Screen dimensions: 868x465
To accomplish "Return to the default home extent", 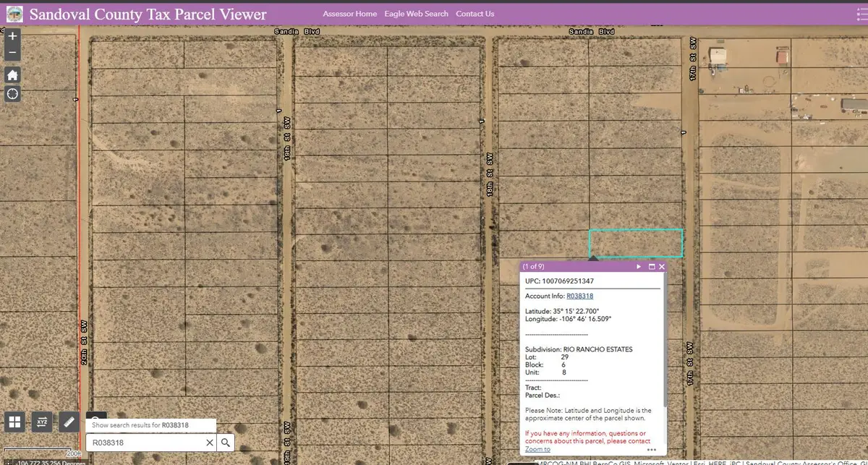I will pyautogui.click(x=12, y=75).
